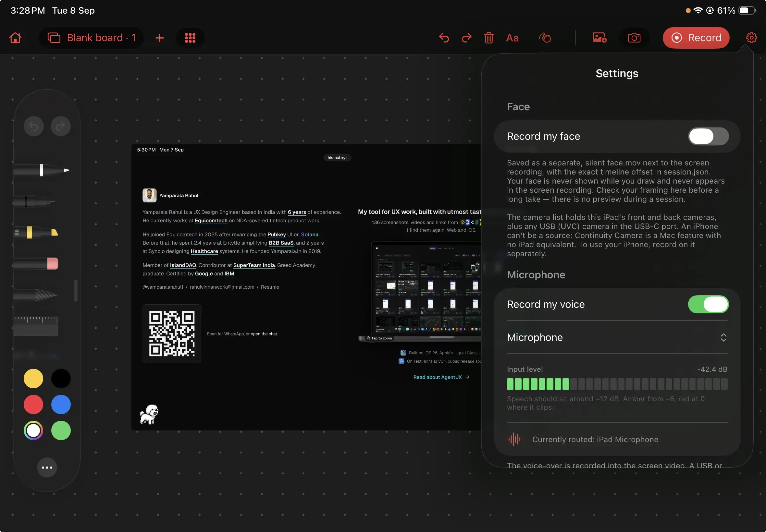Pick the yellow color swatch
The height and width of the screenshot is (532, 766).
tap(33, 379)
